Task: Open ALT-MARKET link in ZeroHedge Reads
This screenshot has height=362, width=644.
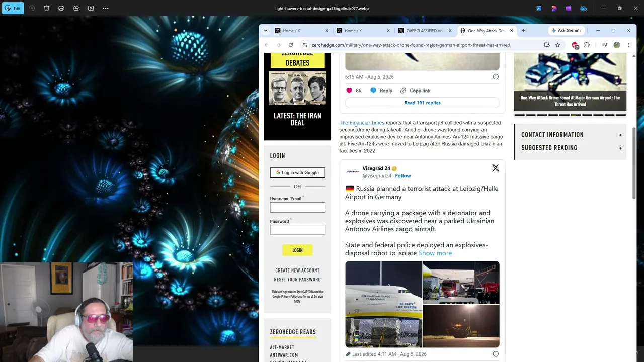Action: click(x=282, y=347)
